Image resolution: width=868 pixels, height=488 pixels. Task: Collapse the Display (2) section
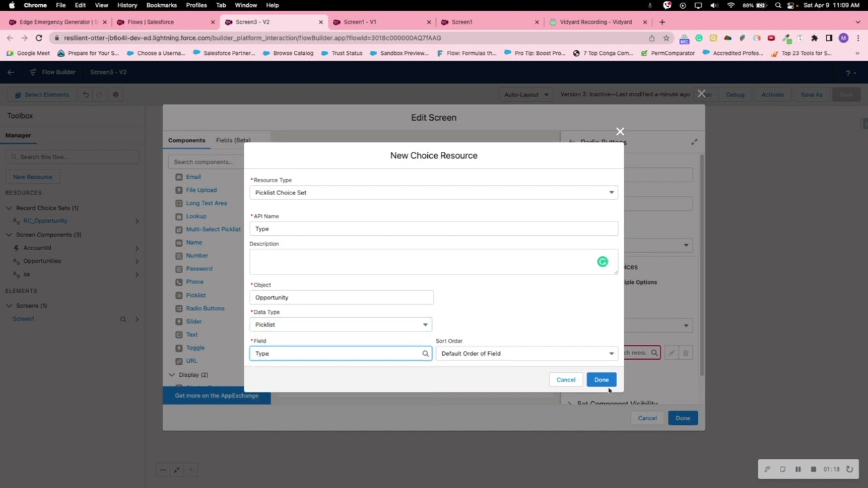coord(172,375)
